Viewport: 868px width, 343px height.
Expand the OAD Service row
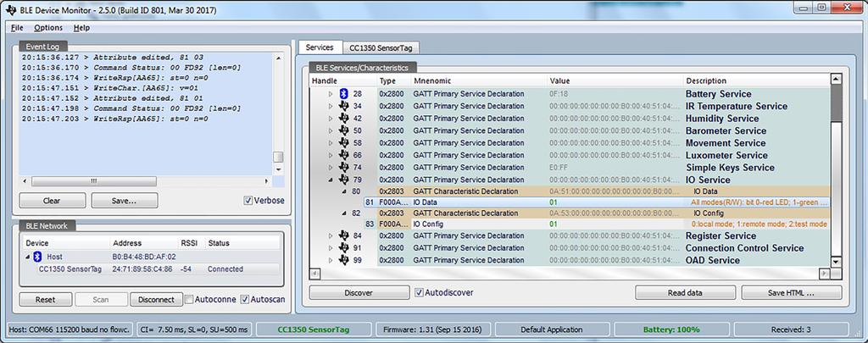pyautogui.click(x=331, y=260)
